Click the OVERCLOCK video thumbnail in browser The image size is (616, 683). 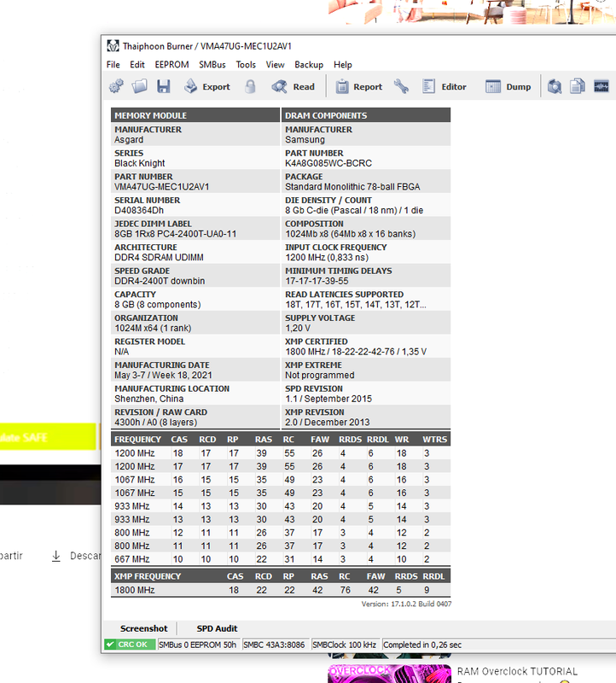(x=389, y=674)
